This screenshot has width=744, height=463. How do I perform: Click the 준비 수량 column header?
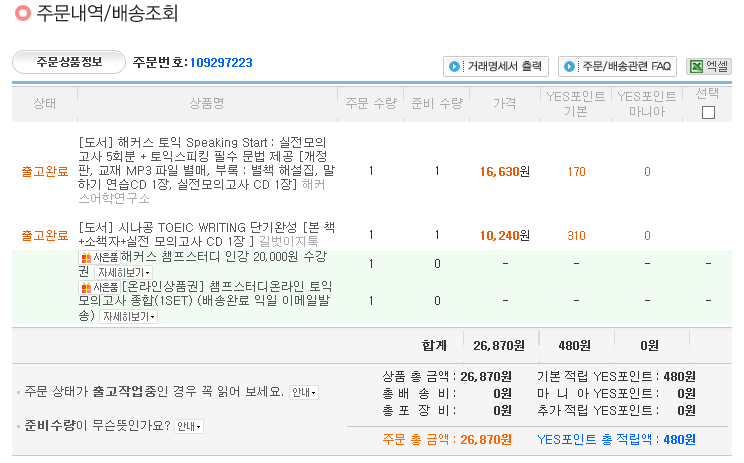[x=437, y=103]
